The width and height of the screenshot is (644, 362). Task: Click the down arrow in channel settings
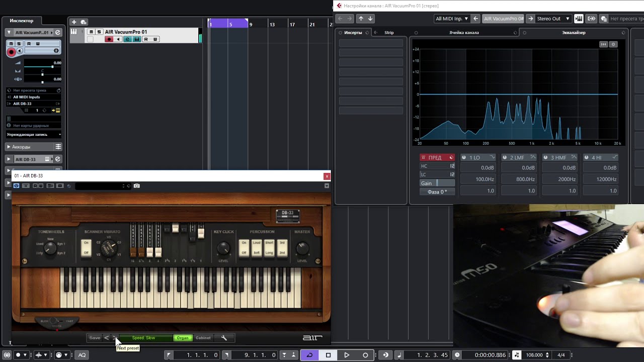pyautogui.click(x=370, y=19)
